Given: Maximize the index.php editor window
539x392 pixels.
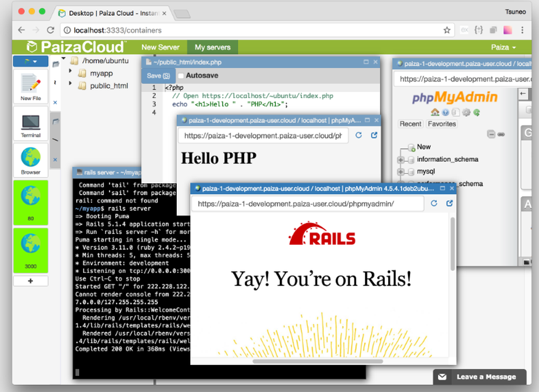Looking at the screenshot, I should (366, 62).
